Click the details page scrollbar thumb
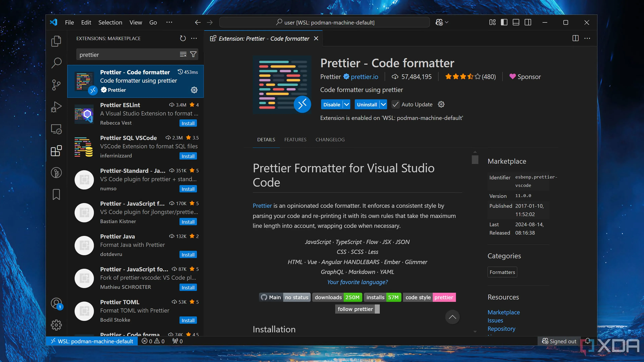This screenshot has width=644, height=362. [x=475, y=159]
